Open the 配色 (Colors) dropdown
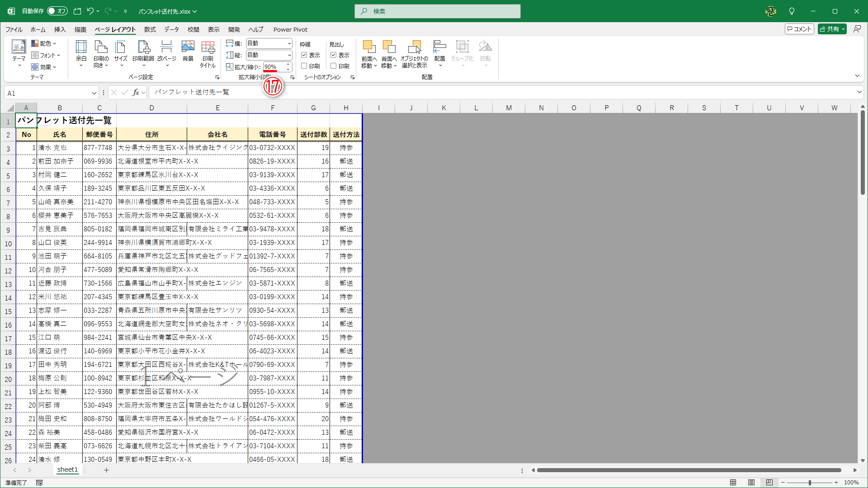This screenshot has height=488, width=868. [x=44, y=43]
